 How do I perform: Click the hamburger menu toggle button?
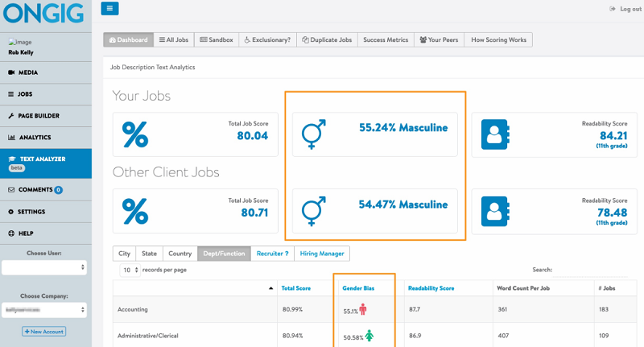[x=110, y=9]
